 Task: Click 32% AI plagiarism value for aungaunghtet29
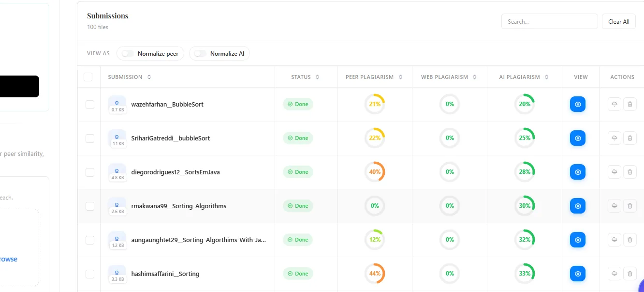(525, 240)
